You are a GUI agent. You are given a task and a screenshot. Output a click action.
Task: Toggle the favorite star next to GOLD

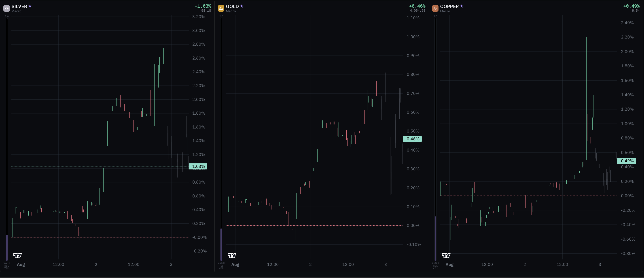click(x=242, y=6)
